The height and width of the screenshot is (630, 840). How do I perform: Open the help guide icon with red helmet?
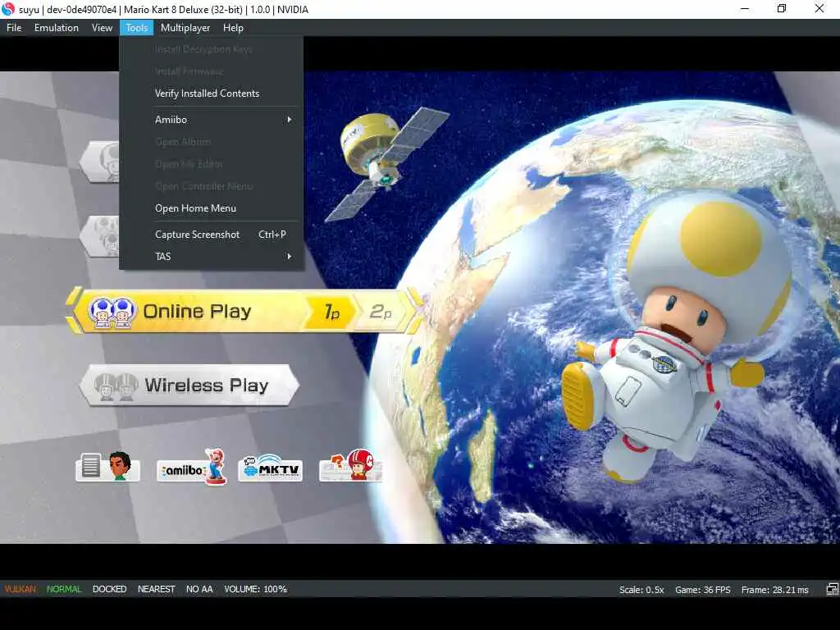click(x=351, y=466)
